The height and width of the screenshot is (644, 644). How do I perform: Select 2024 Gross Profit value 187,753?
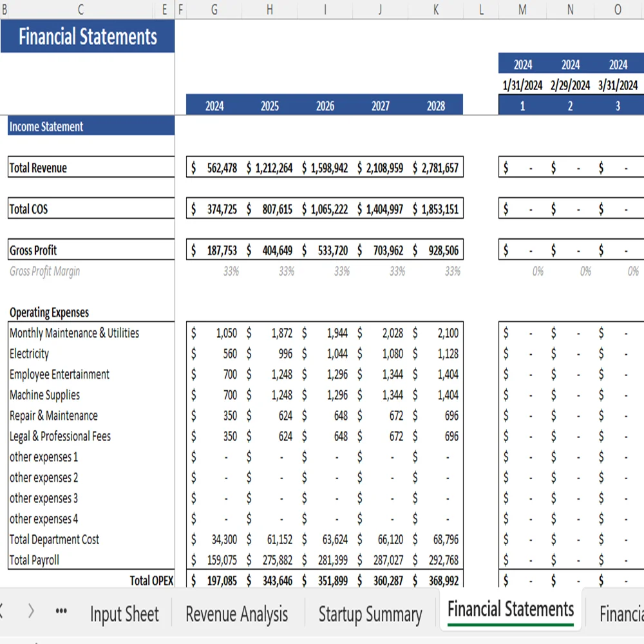tap(214, 250)
